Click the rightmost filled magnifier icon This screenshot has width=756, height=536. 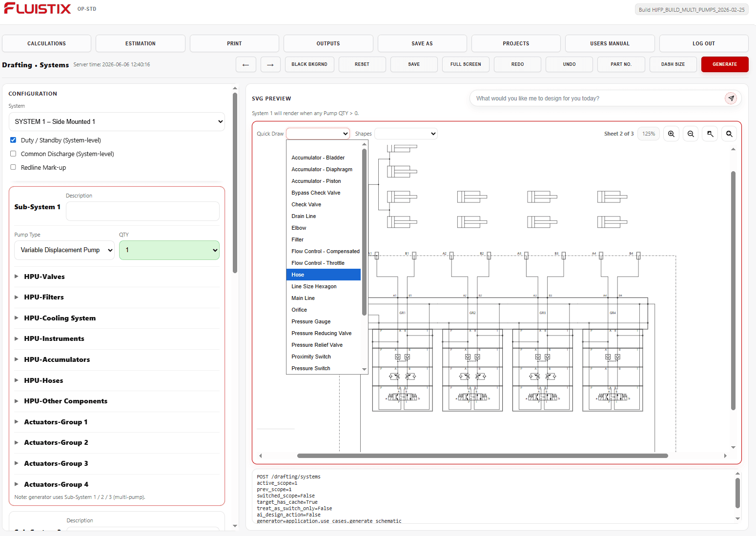729,134
